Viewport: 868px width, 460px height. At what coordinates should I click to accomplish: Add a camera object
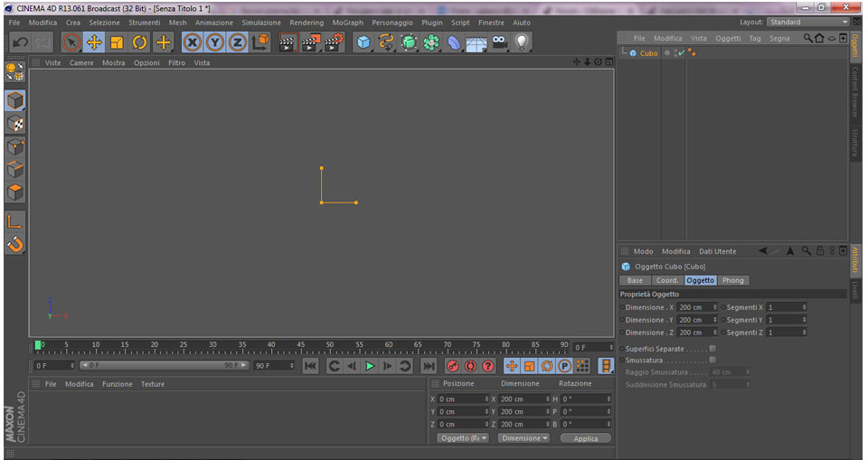(x=499, y=42)
